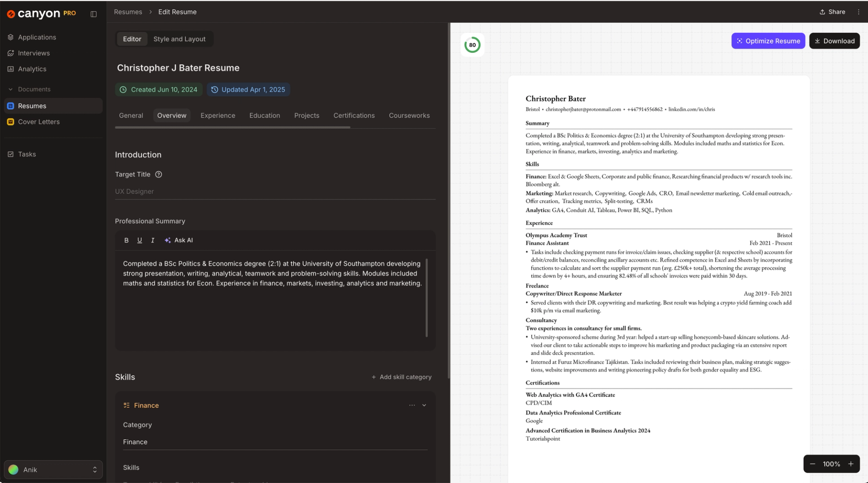Click the tab bar horizontal scrollbar
The width and height of the screenshot is (868, 483).
click(232, 127)
